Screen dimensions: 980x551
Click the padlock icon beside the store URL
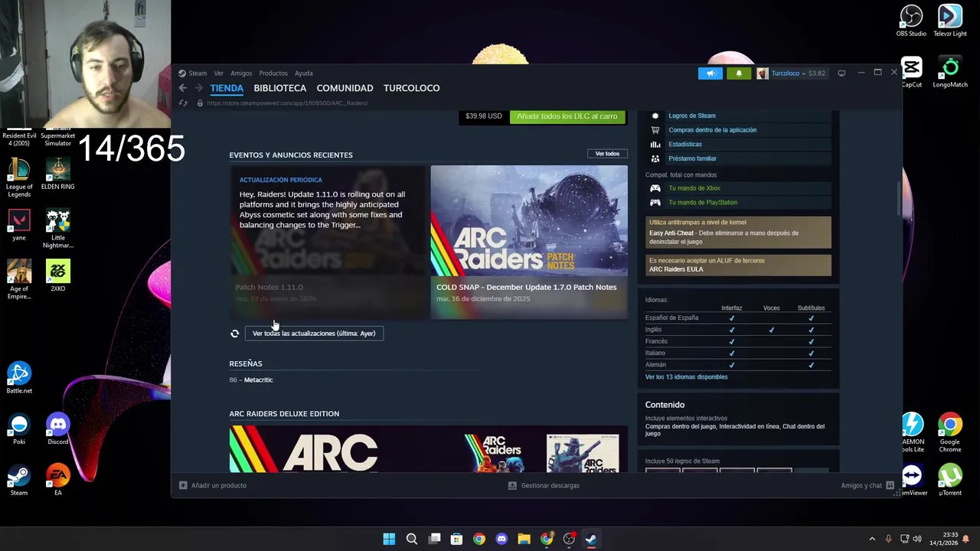pyautogui.click(x=200, y=103)
